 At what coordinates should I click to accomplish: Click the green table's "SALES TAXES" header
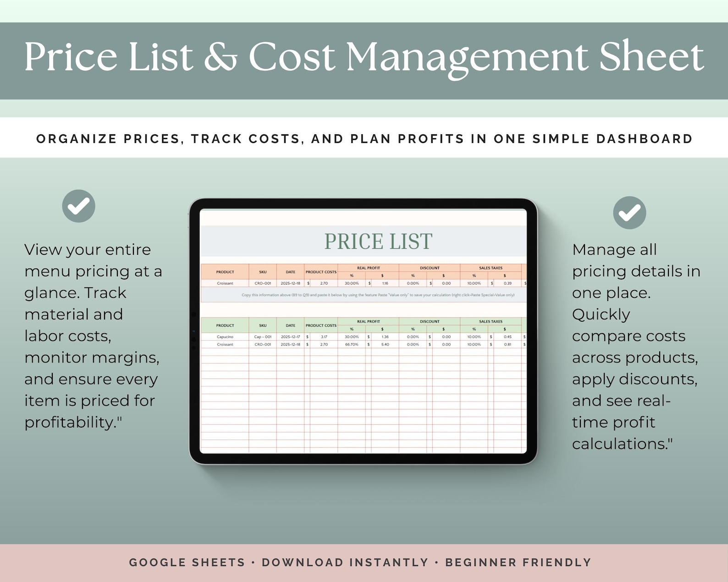(491, 322)
